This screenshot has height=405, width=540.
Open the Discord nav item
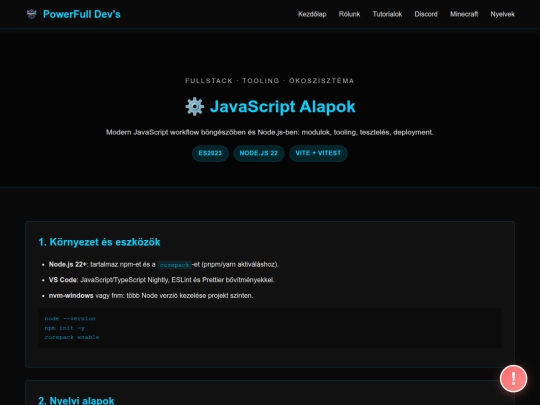[x=426, y=14]
